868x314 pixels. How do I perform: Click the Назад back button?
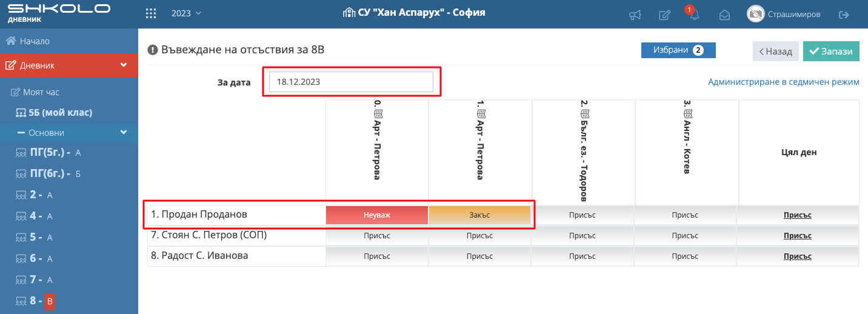pos(776,52)
